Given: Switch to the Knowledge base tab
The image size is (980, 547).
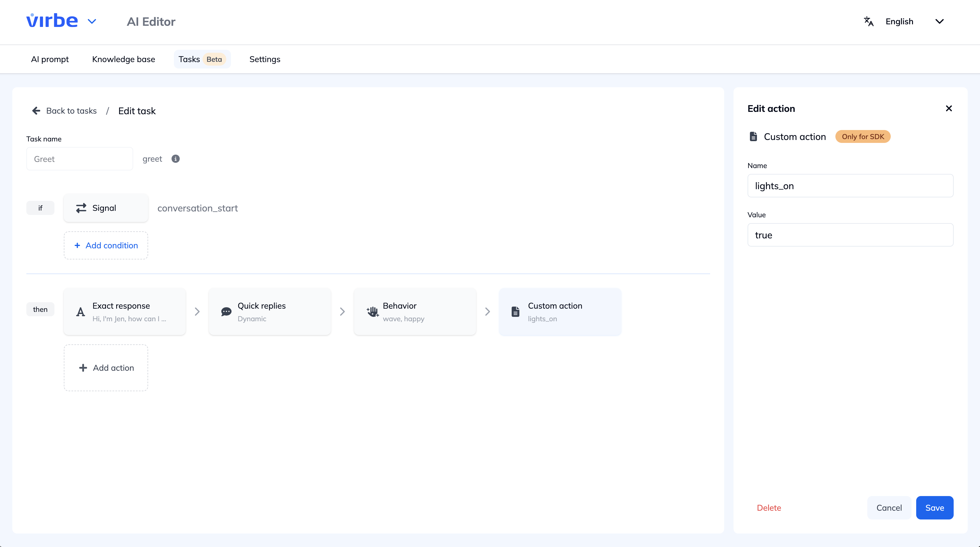Looking at the screenshot, I should (124, 59).
